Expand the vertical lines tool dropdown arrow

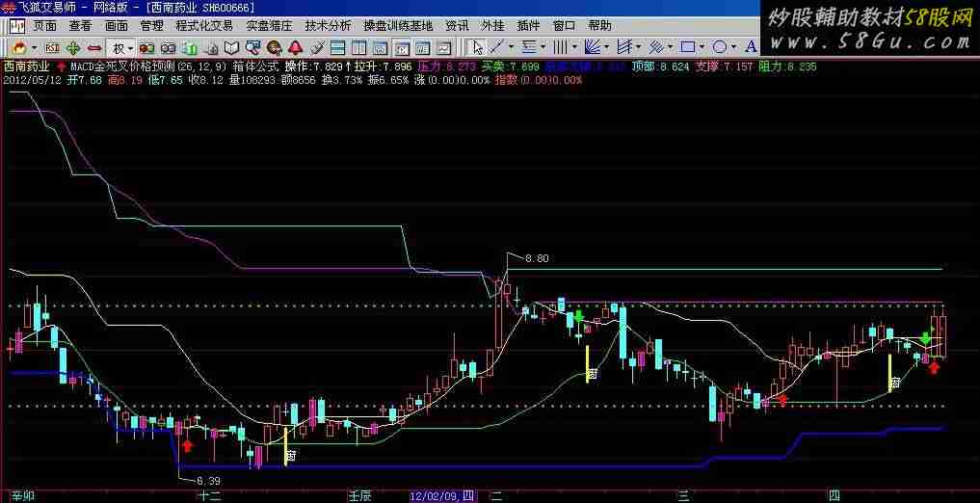click(574, 48)
